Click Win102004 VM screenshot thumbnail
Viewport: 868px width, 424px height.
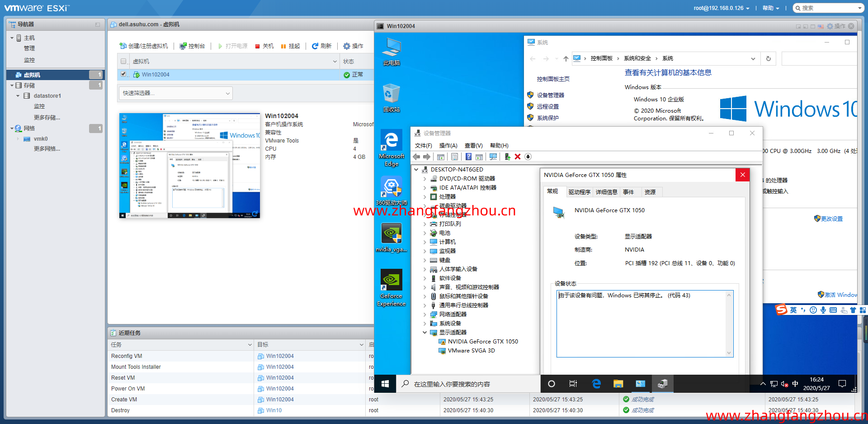pyautogui.click(x=190, y=166)
